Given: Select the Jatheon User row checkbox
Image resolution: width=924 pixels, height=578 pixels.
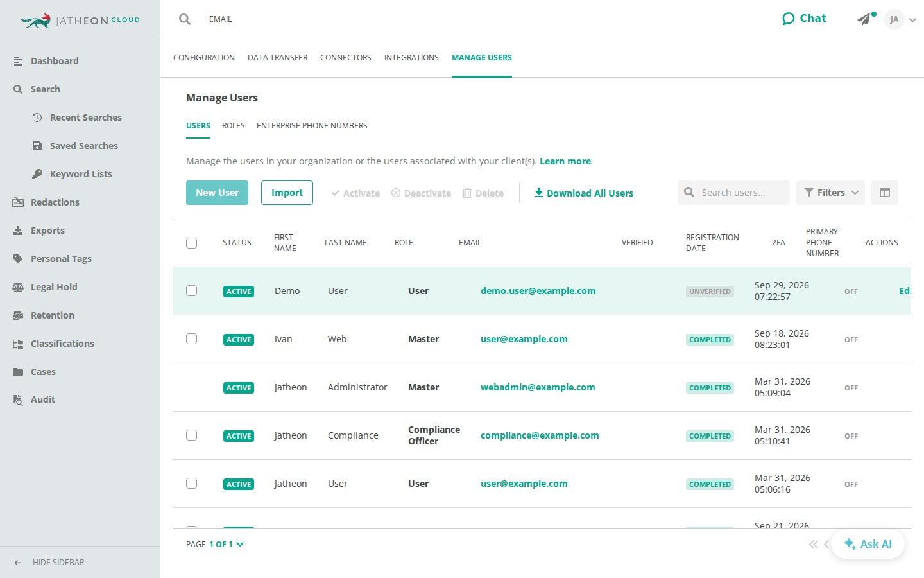Looking at the screenshot, I should [x=191, y=484].
